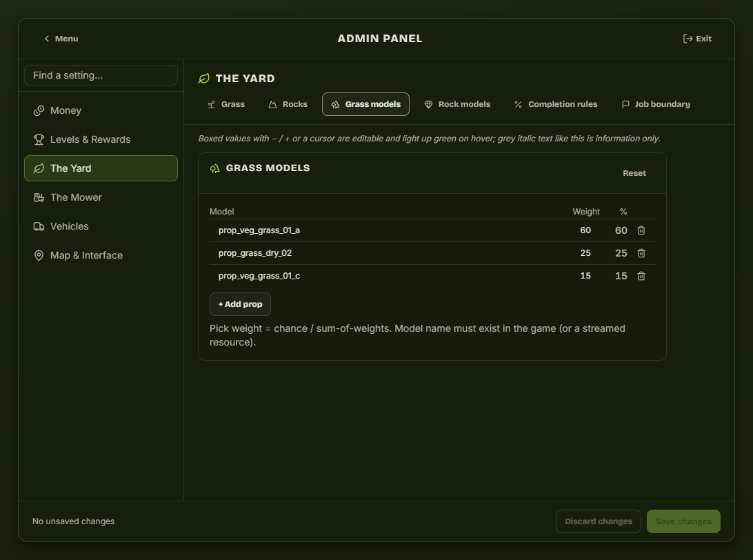Screen dimensions: 753x560
Task: Open Map & Interface settings
Action: click(101, 255)
